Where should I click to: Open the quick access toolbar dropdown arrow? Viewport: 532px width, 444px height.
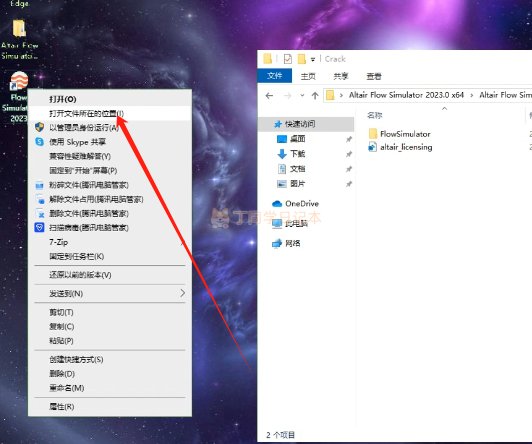312,59
